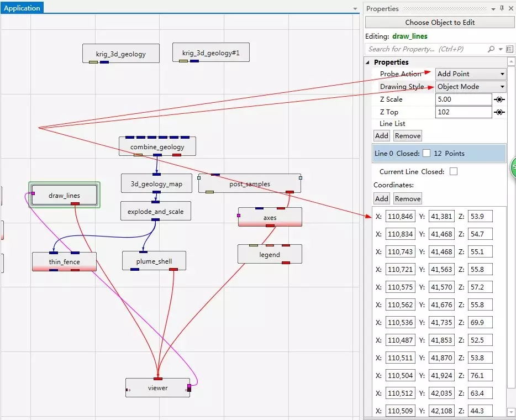Viewport: 516px width, 420px height.
Task: Click X field with 110,575
Action: (x=400, y=287)
